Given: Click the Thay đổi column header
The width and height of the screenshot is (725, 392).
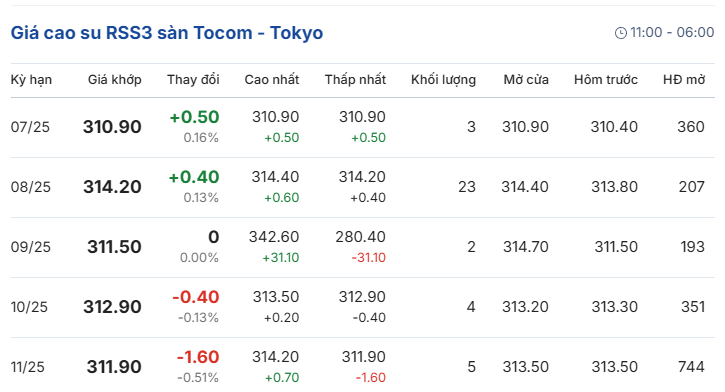Looking at the screenshot, I should pyautogui.click(x=193, y=80).
